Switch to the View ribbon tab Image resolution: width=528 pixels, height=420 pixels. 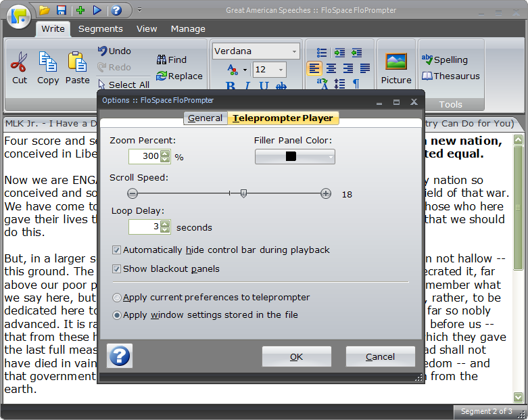click(147, 29)
